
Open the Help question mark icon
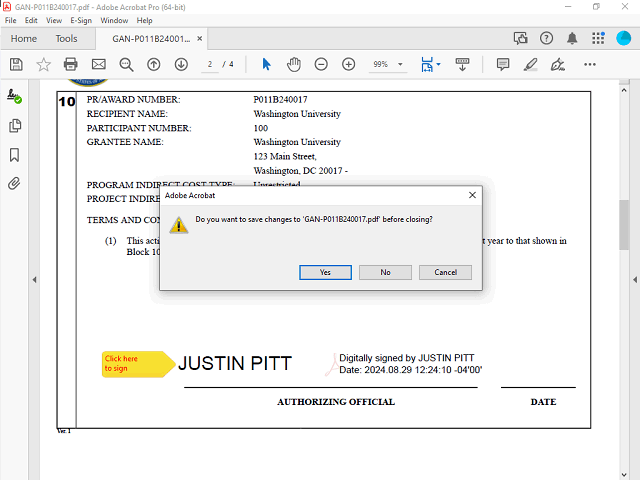pyautogui.click(x=546, y=38)
